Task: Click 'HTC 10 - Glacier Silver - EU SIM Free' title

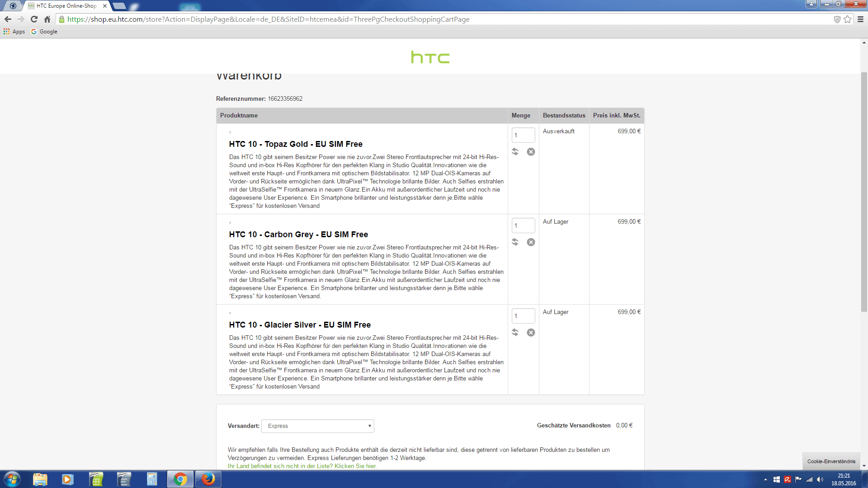Action: coord(300,325)
